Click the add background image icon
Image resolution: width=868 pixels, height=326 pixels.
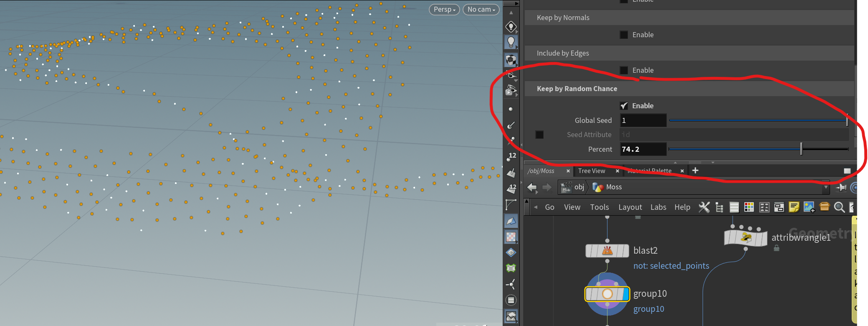click(809, 207)
